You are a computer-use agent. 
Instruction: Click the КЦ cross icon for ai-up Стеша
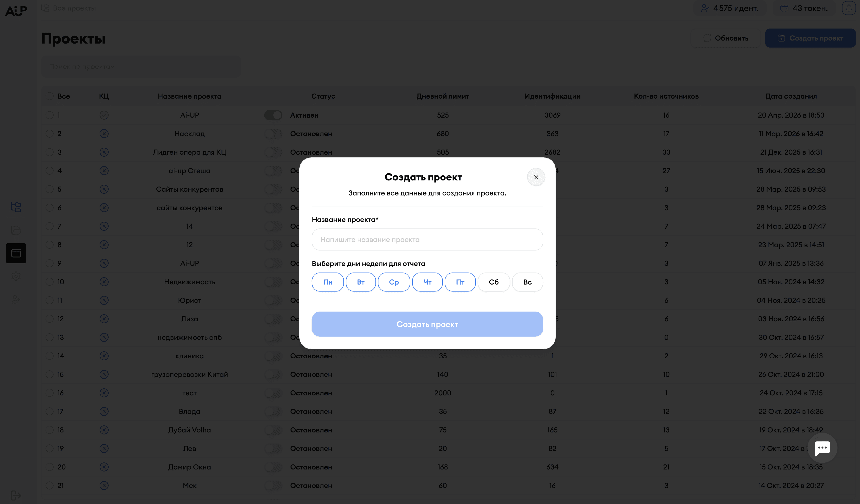[x=104, y=171]
